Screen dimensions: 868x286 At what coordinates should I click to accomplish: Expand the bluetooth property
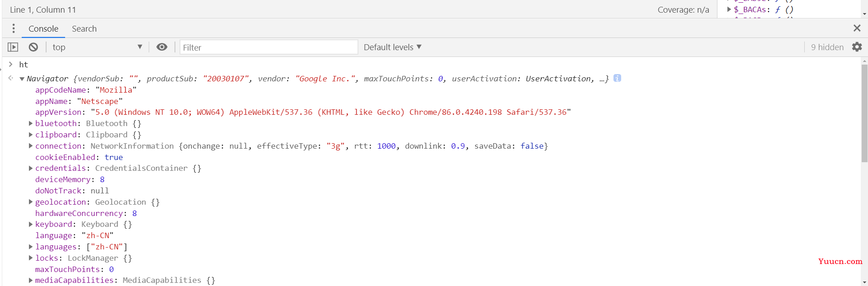(30, 123)
